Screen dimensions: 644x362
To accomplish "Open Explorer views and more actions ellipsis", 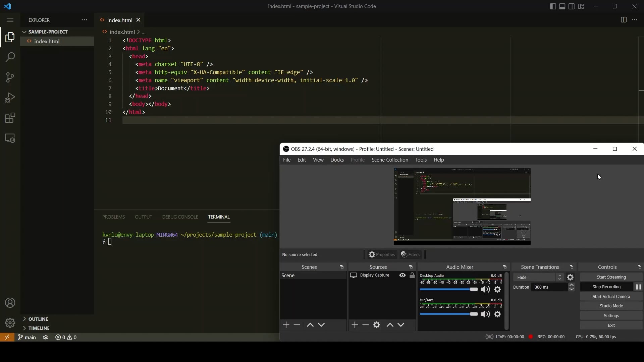I will pos(84,20).
